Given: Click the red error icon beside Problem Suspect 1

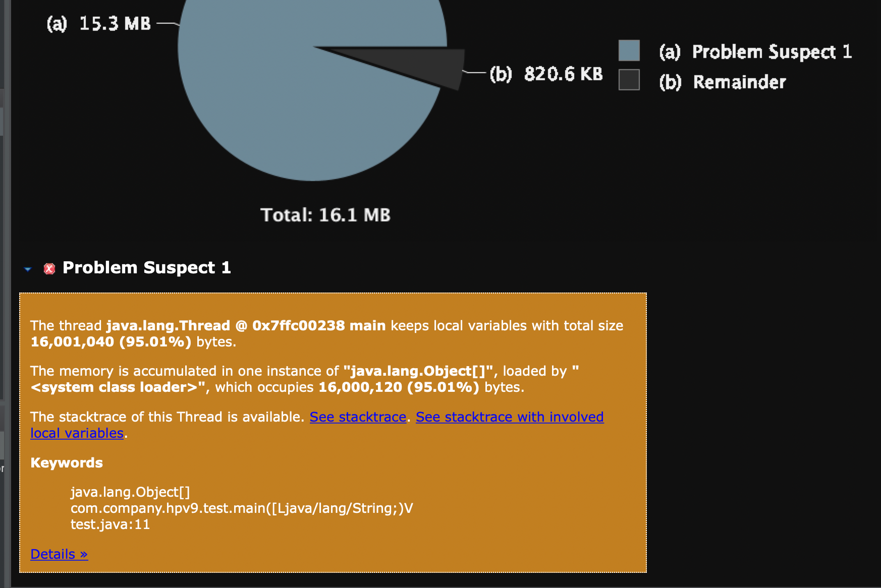Looking at the screenshot, I should (49, 269).
